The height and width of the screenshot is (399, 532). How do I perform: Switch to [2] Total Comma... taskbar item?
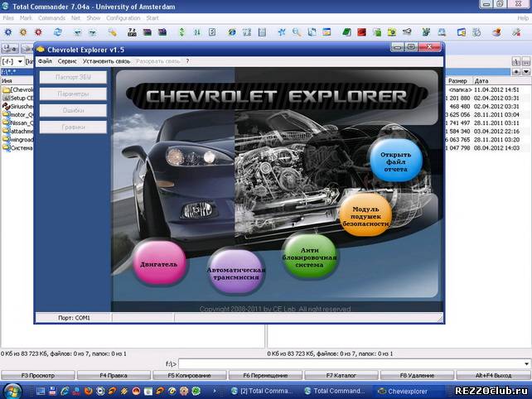pos(261,392)
